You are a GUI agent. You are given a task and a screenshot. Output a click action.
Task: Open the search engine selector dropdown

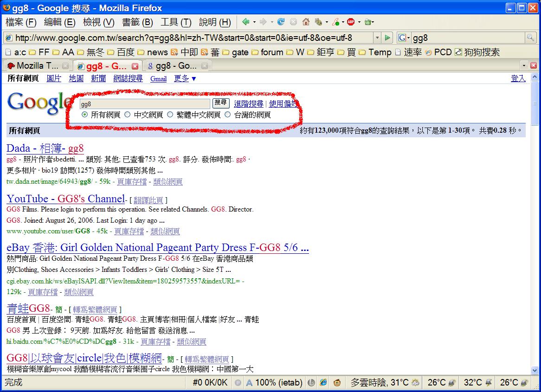404,38
